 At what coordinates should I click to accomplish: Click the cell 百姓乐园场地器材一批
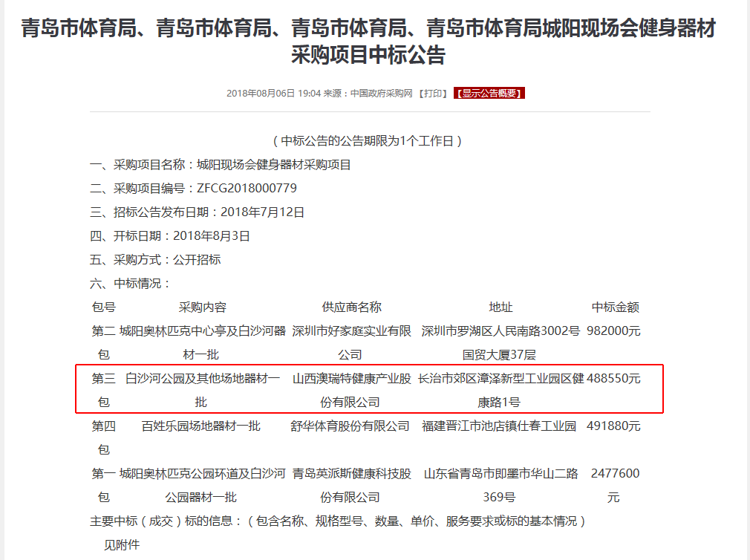201,426
